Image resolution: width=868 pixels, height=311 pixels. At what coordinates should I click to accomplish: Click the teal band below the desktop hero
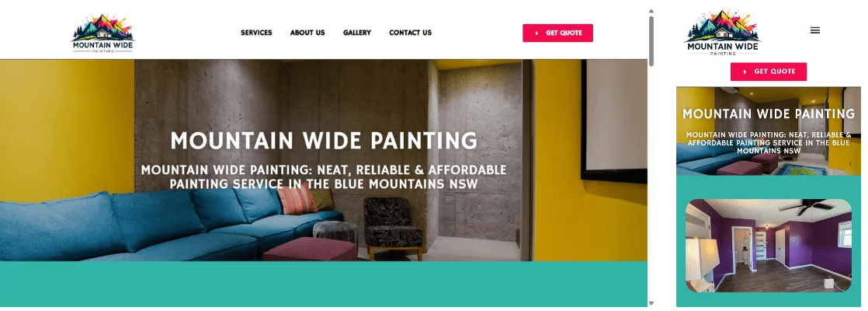pos(324,284)
